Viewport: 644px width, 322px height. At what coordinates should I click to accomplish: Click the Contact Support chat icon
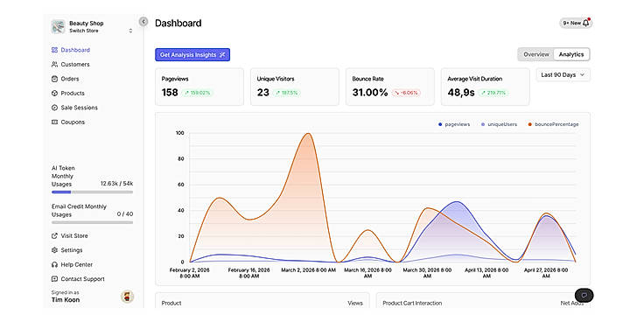coord(54,279)
